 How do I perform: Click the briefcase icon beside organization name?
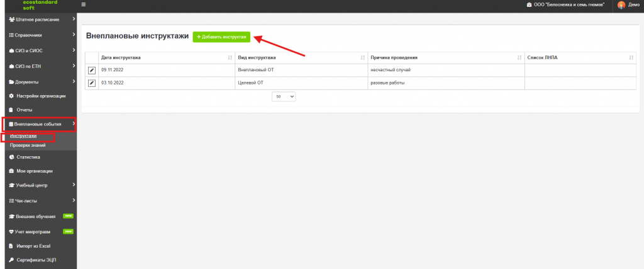tap(529, 5)
